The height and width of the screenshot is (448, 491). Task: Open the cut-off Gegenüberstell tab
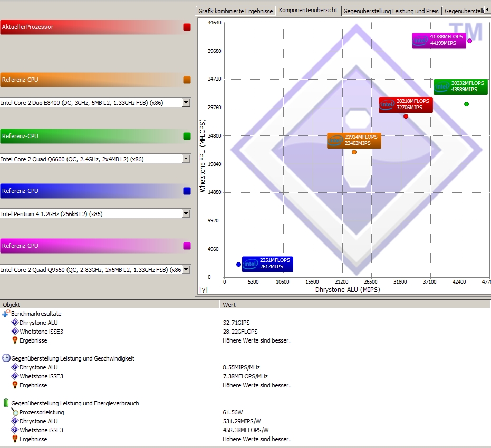coord(464,11)
